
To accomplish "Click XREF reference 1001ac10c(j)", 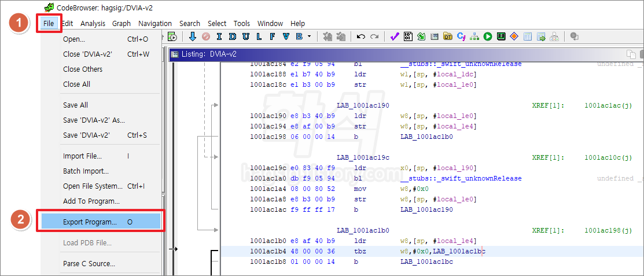I will coord(608,157).
